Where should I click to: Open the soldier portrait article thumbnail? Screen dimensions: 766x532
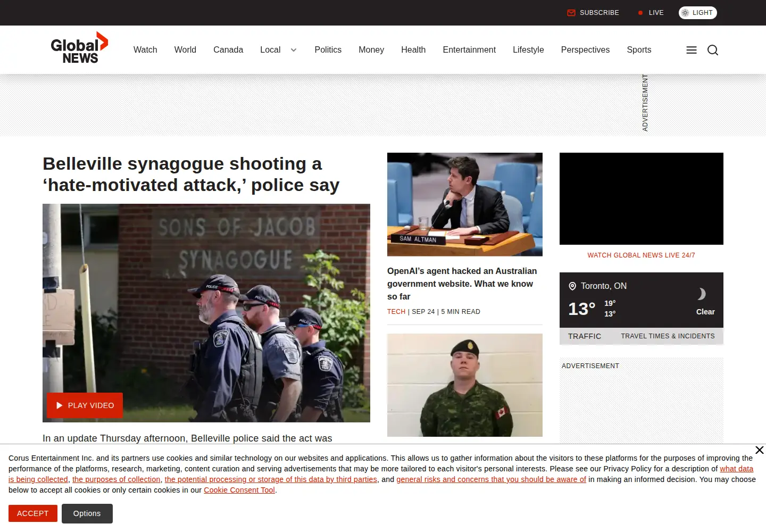point(465,385)
